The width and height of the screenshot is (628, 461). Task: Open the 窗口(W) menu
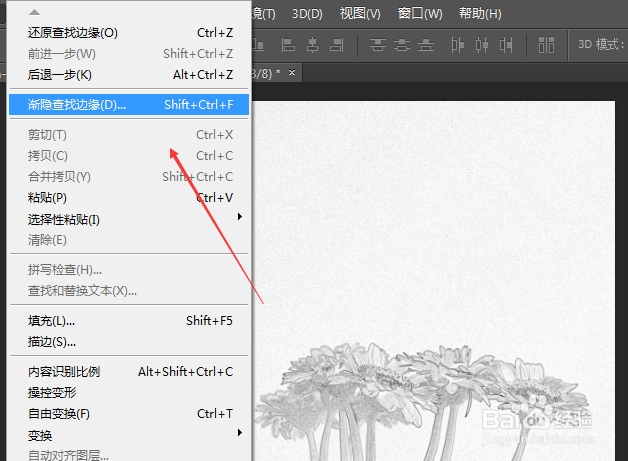click(x=420, y=14)
